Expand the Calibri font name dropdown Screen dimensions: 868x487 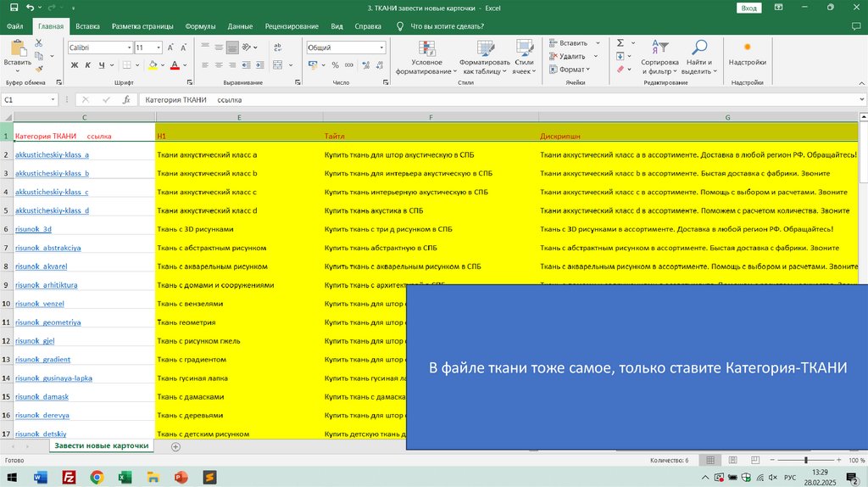(129, 48)
